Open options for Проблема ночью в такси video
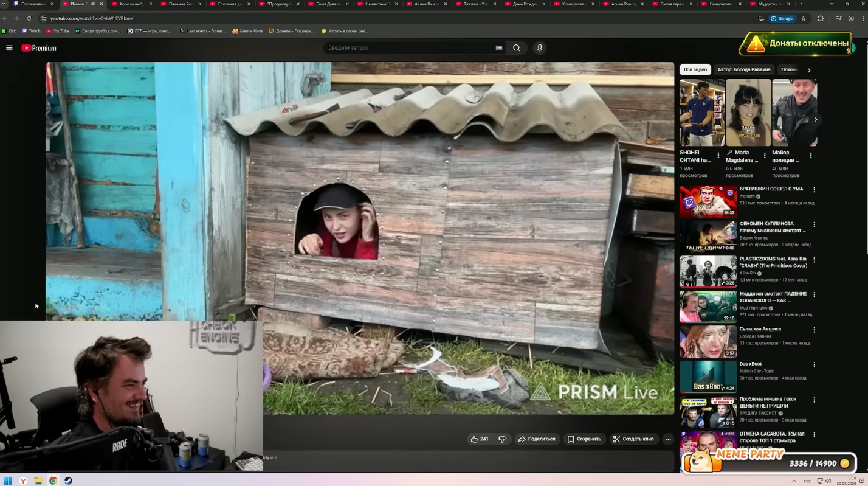Screen dimensions: 868x486 tap(814, 400)
